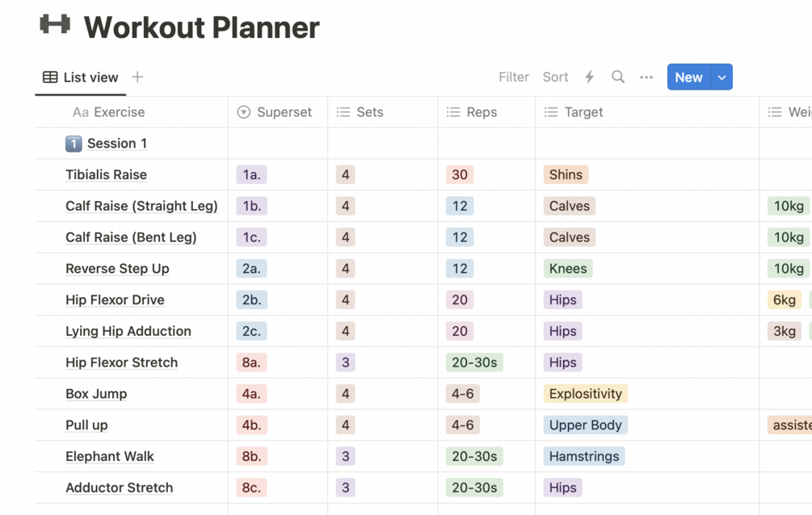The height and width of the screenshot is (515, 812).
Task: Open the three-dot view options menu
Action: tap(646, 77)
